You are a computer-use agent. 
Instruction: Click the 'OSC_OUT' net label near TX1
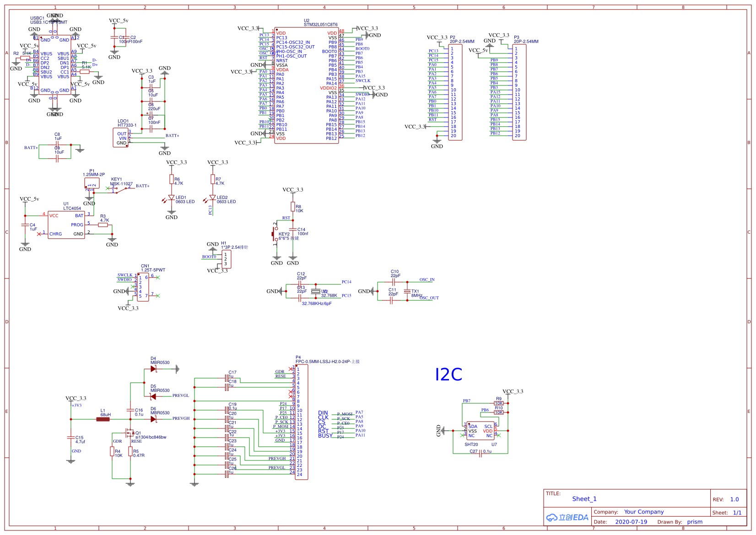pyautogui.click(x=429, y=298)
